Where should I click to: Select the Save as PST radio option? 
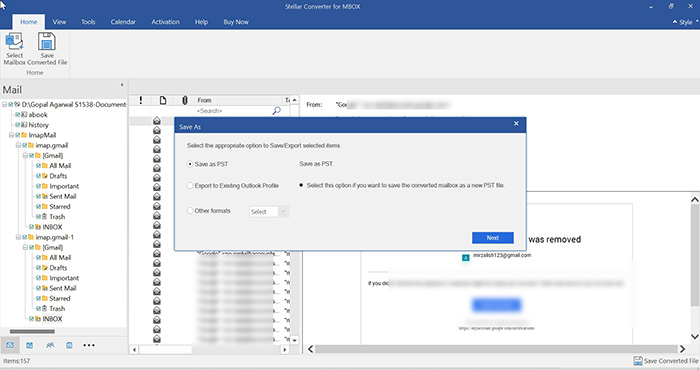pyautogui.click(x=190, y=164)
